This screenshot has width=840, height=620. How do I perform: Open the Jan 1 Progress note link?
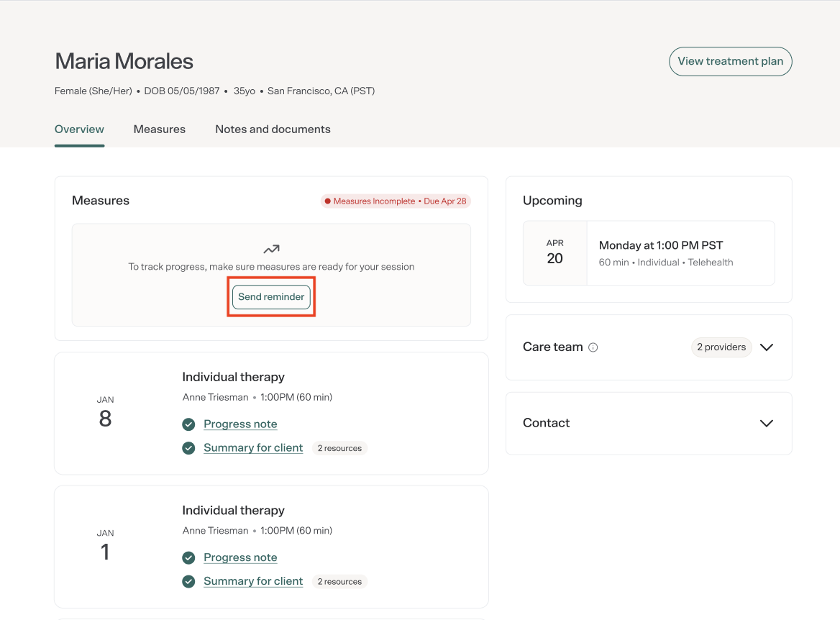(x=240, y=557)
